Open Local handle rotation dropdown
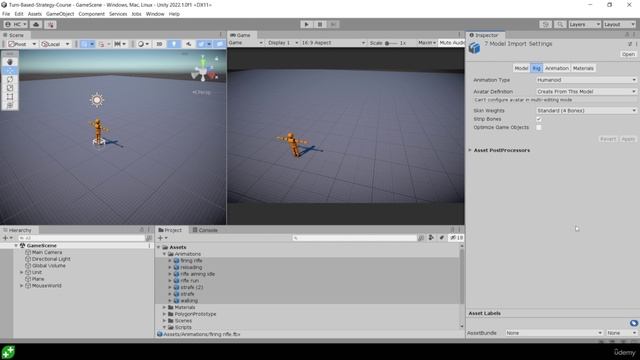This screenshot has width=640, height=360. 55,44
